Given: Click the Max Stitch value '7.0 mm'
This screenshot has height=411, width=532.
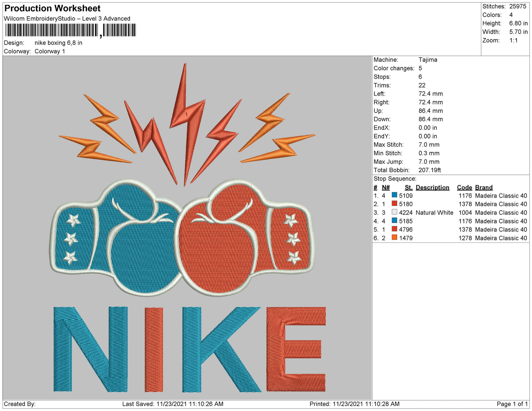Looking at the screenshot, I should (429, 145).
